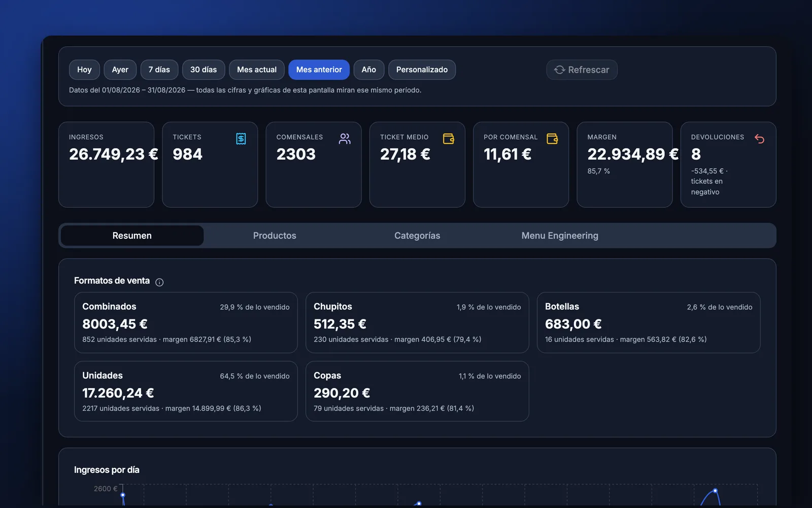Select the 30 días period filter
Image resolution: width=812 pixels, height=508 pixels.
coord(204,70)
